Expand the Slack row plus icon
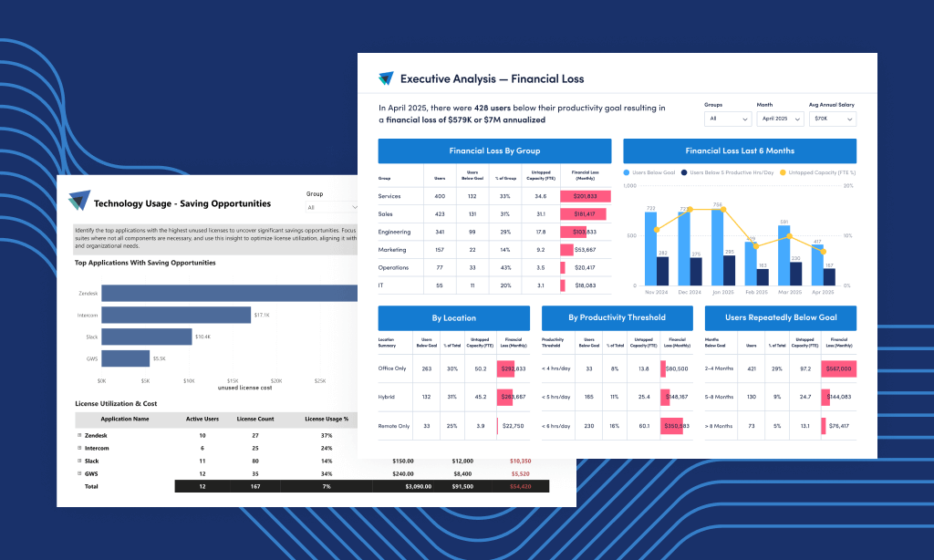934x560 pixels. 79,461
